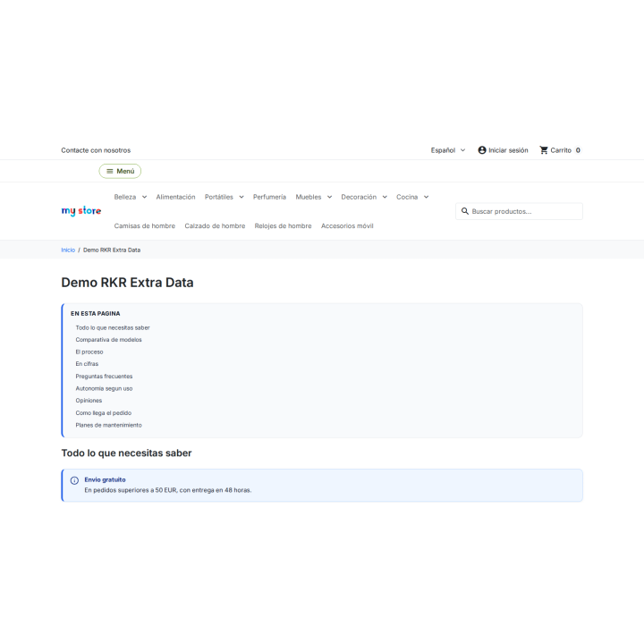Click the Todo lo que necesitas saber heading
644x644 pixels.
point(126,453)
